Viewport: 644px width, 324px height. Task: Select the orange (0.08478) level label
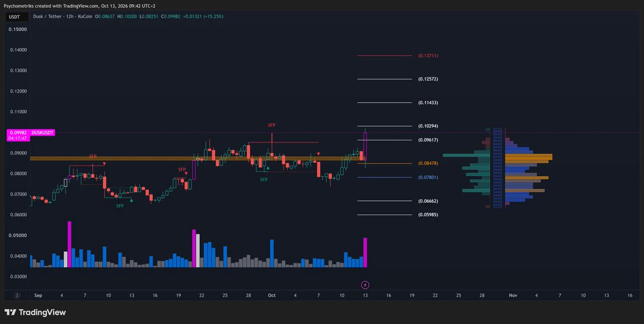428,163
